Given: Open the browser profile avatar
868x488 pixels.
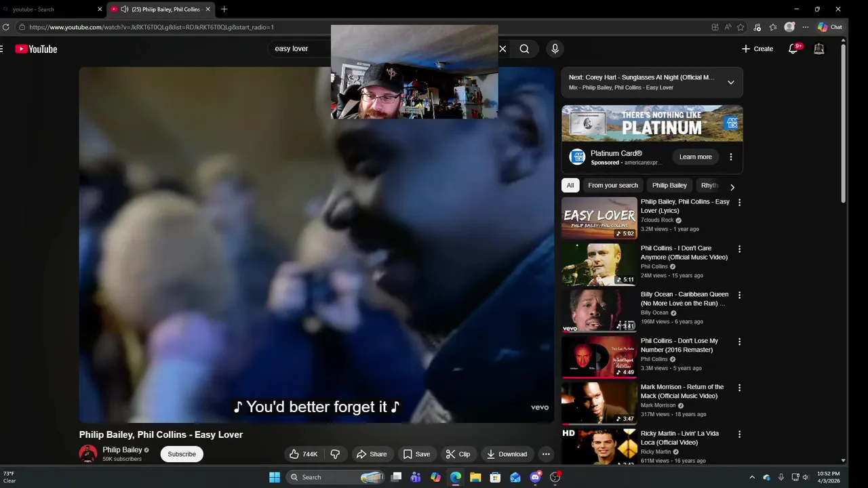Looking at the screenshot, I should point(789,27).
